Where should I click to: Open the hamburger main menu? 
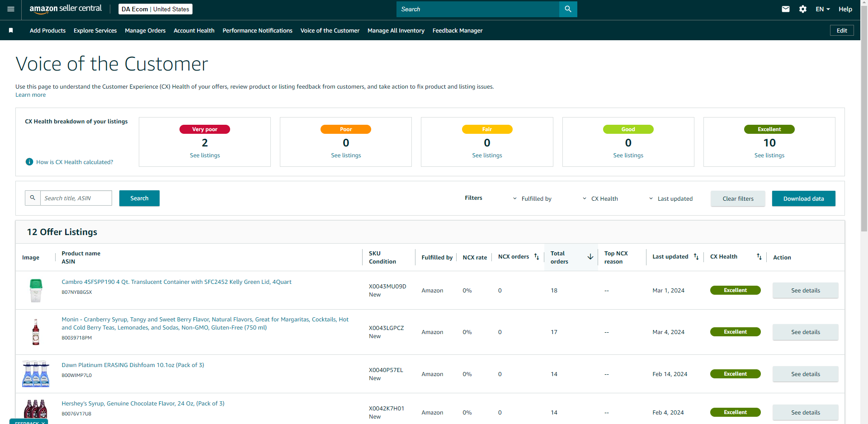pyautogui.click(x=11, y=9)
